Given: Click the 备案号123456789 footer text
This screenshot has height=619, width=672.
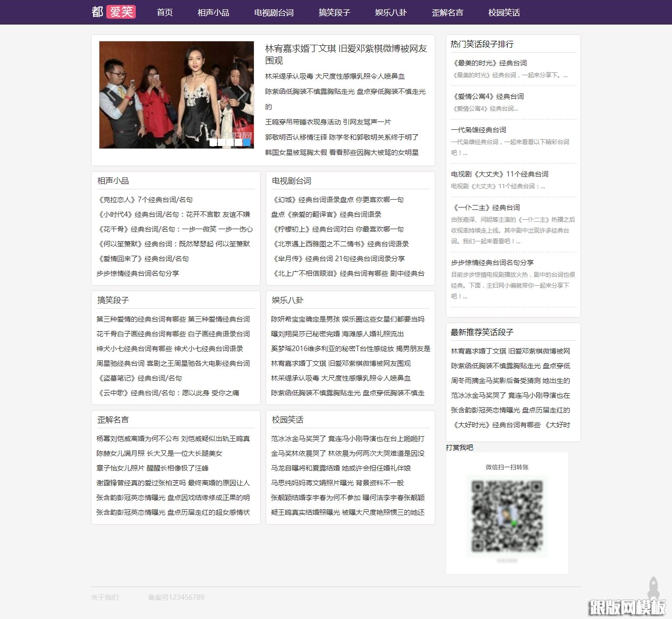Looking at the screenshot, I should tap(176, 597).
